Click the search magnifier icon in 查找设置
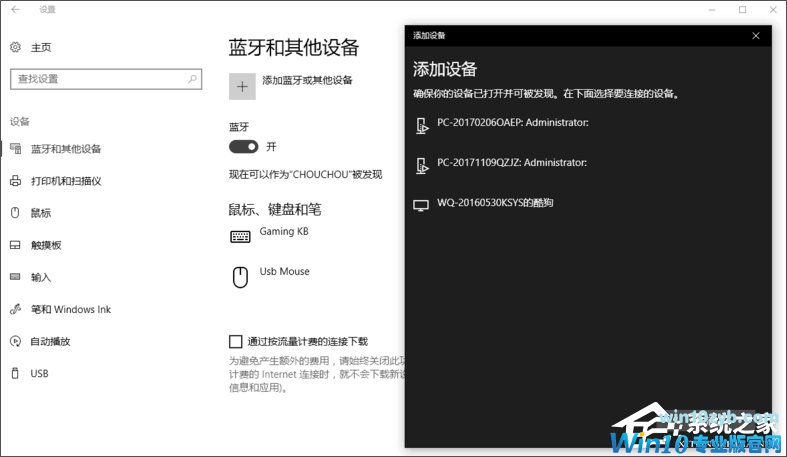The height and width of the screenshot is (457, 787). pyautogui.click(x=192, y=79)
